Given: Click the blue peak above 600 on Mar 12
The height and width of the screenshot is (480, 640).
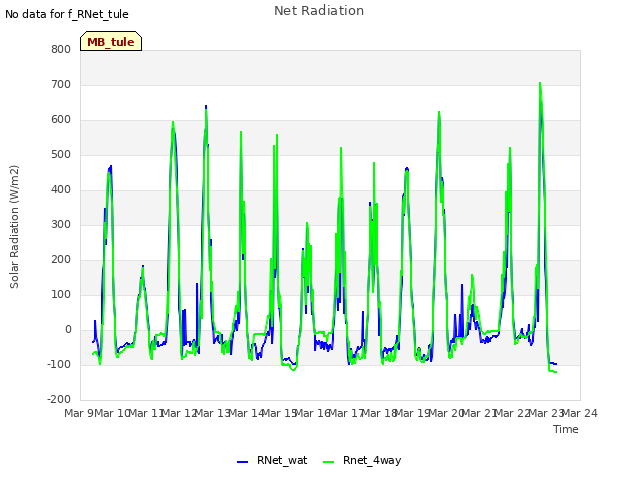Looking at the screenshot, I should coord(206,106).
